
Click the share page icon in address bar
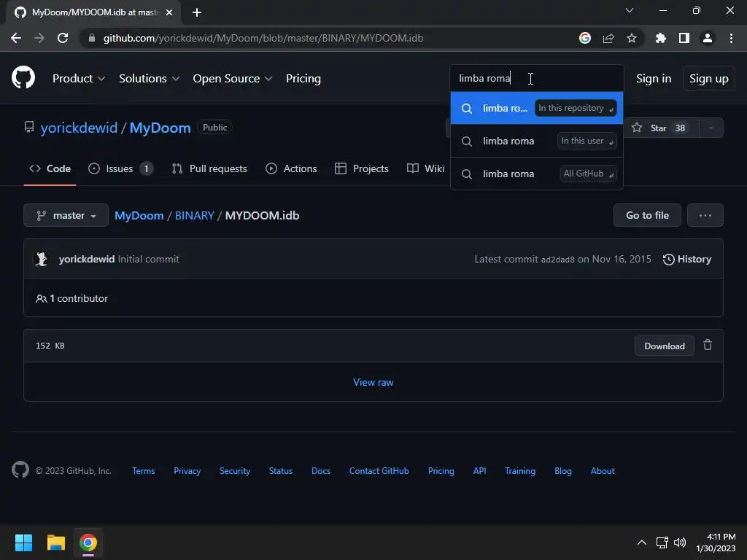click(x=608, y=38)
